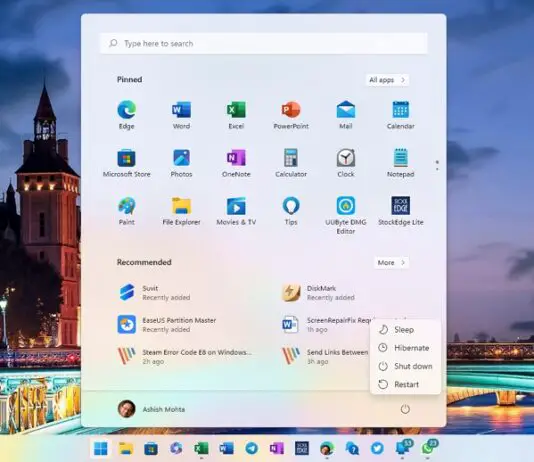
Task: Click the Windows Start button on the taskbar
Action: point(100,448)
